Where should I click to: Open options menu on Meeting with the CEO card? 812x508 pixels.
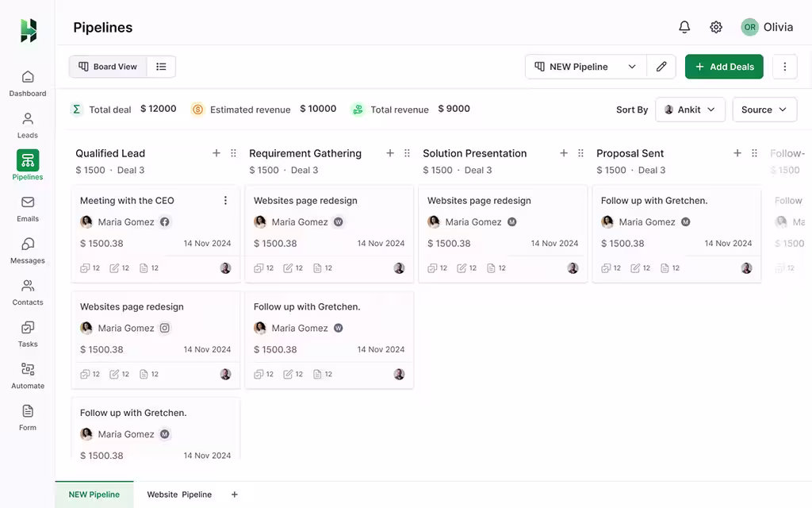pyautogui.click(x=225, y=200)
